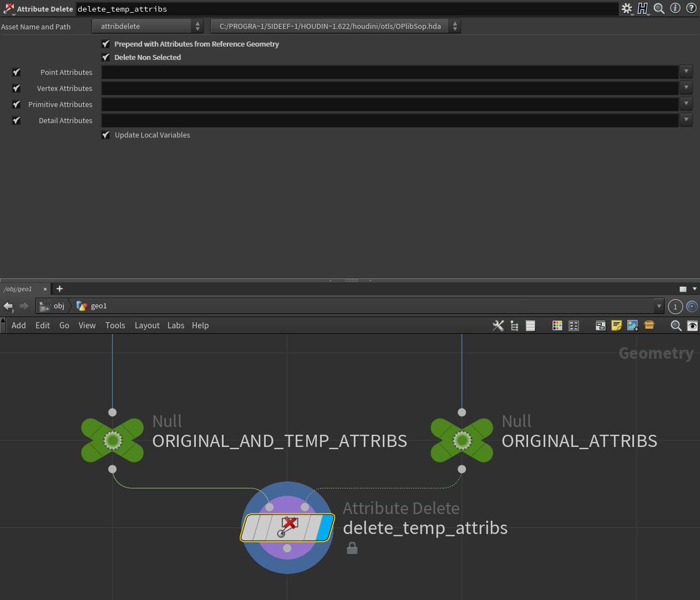Select ORIGINAL_AND_TEMP_ATTRIBS null node icon
This screenshot has height=600, width=700.
coord(113,440)
